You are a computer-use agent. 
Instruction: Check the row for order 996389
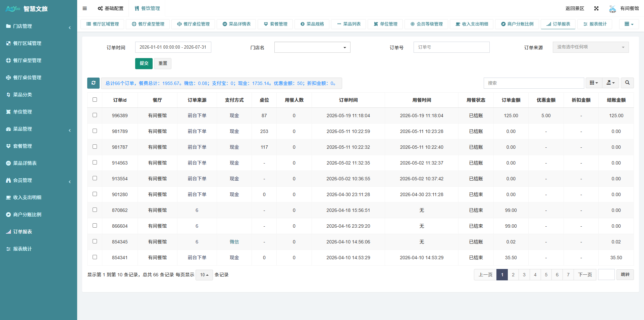pyautogui.click(x=95, y=115)
